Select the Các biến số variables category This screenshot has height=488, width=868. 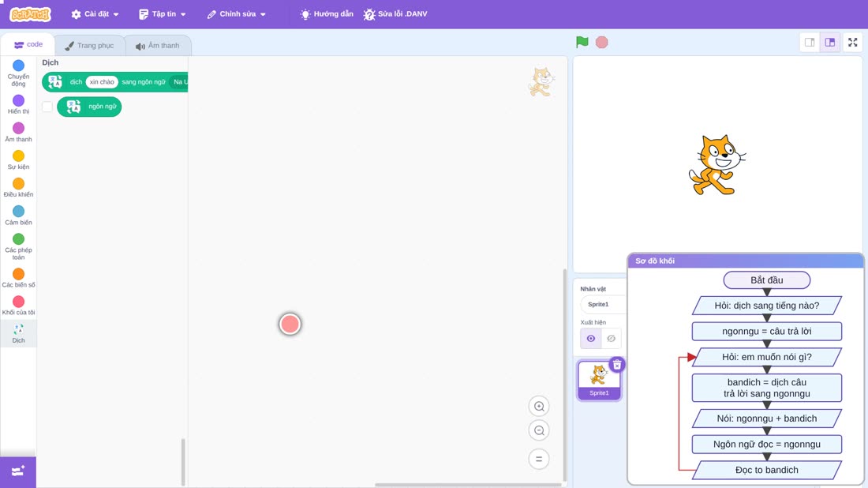[18, 278]
